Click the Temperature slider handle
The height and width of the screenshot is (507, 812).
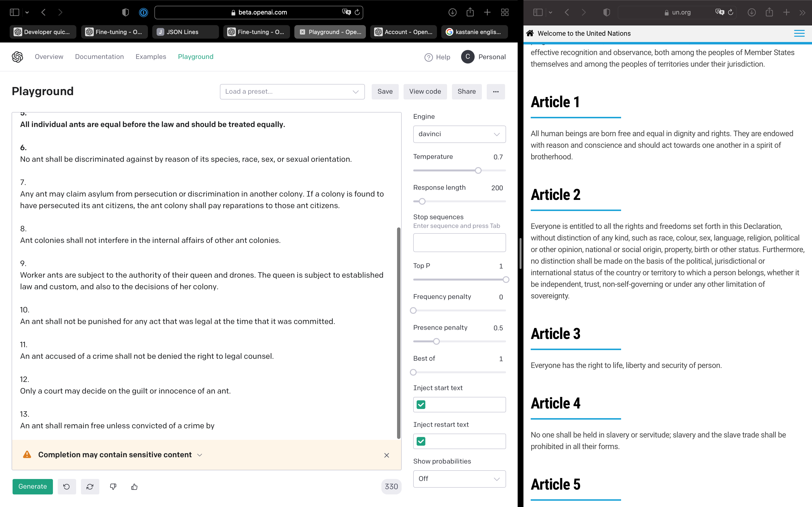[x=478, y=171]
